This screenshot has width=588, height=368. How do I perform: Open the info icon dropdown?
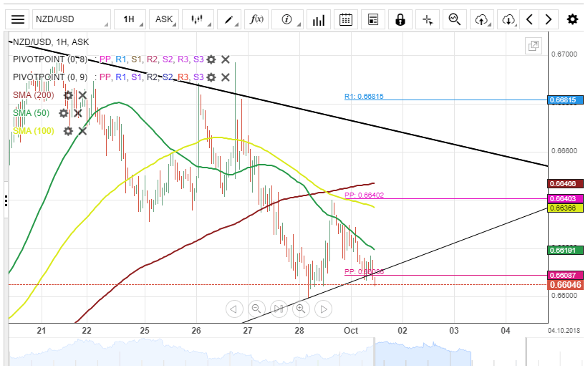click(287, 19)
